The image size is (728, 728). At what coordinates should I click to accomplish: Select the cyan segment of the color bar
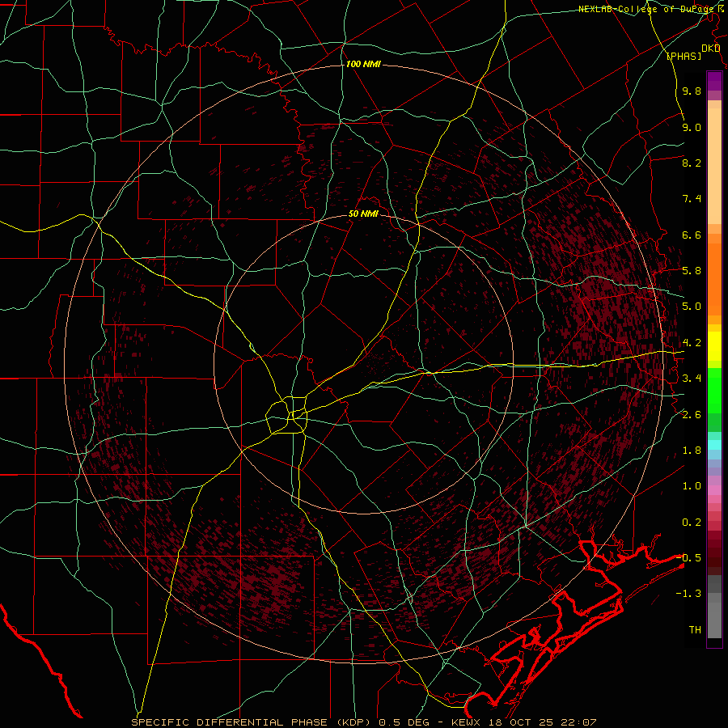tap(714, 445)
